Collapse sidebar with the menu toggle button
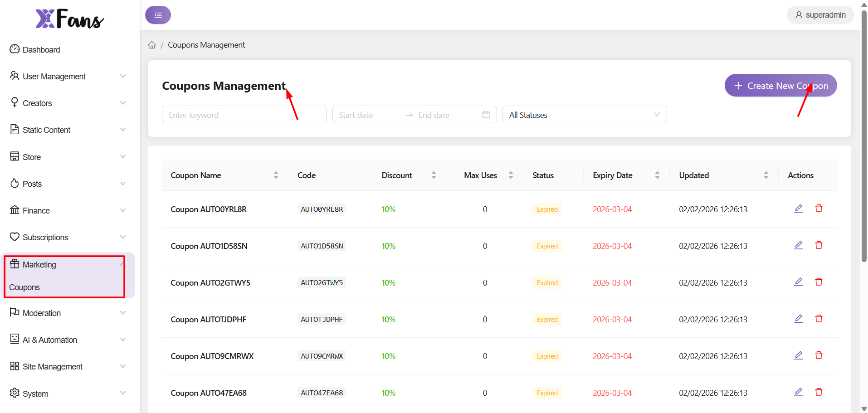 (158, 15)
